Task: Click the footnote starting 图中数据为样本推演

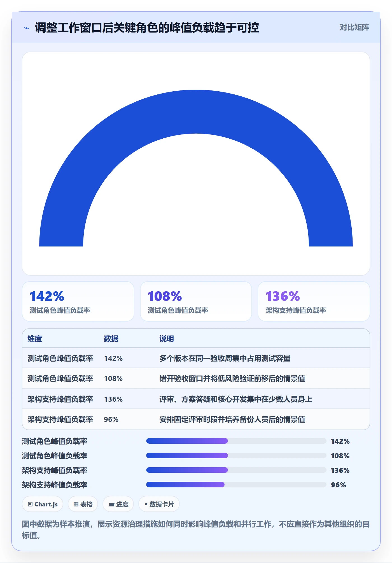Action: 196,529
